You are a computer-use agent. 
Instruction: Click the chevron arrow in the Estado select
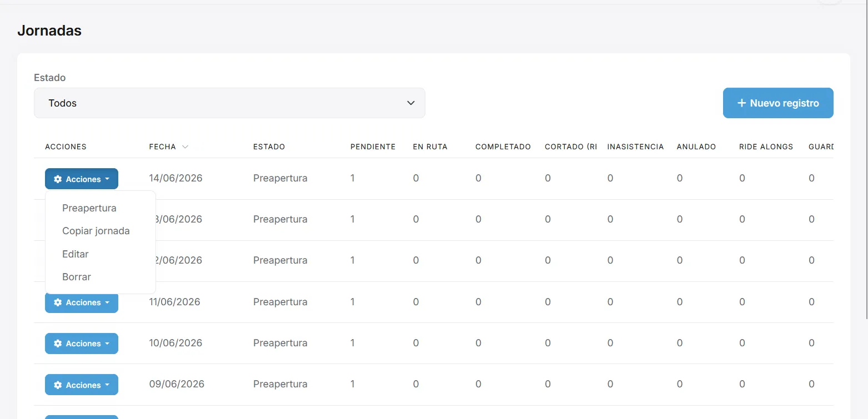[411, 103]
